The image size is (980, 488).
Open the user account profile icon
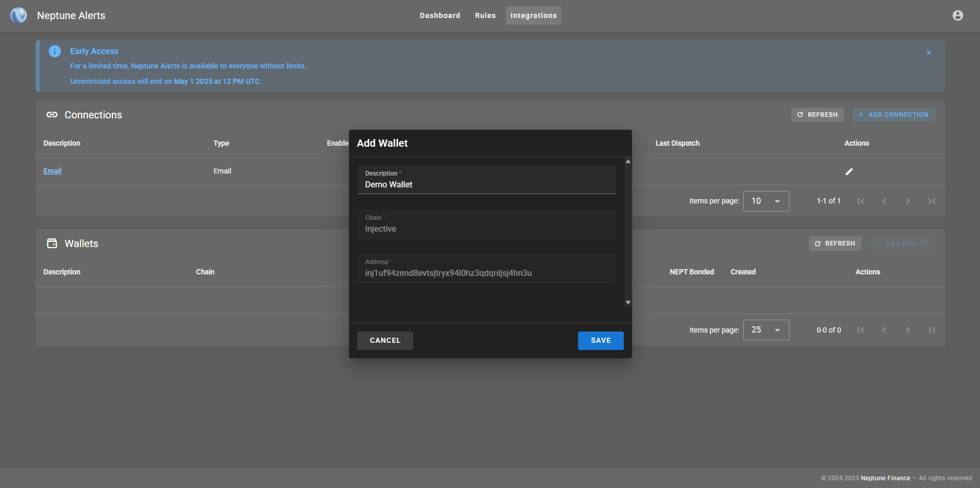click(957, 15)
